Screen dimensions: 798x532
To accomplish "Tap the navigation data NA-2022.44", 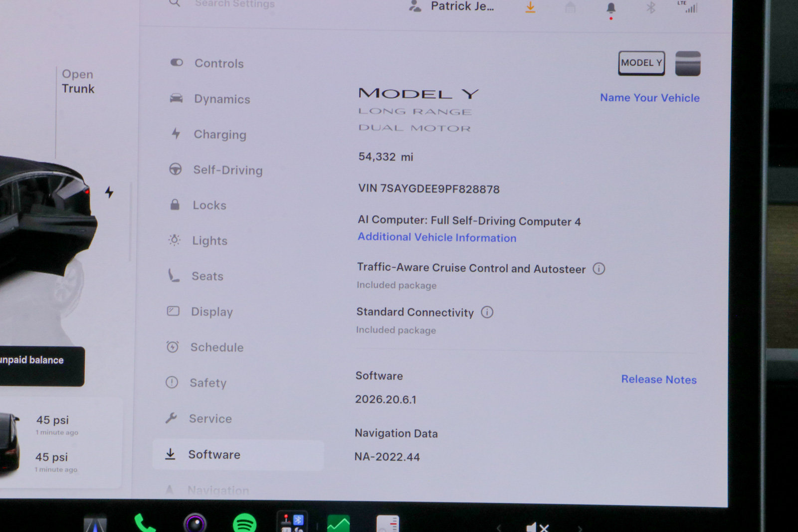I will point(387,457).
